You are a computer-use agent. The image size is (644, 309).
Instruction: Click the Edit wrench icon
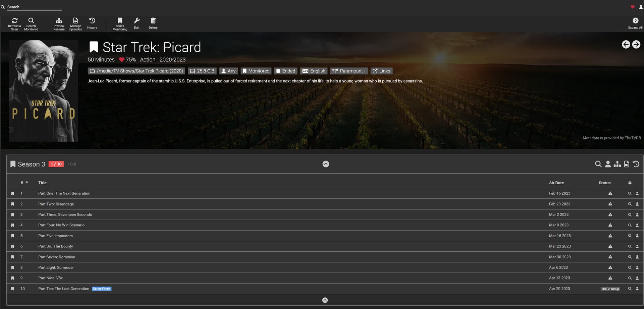(x=137, y=23)
